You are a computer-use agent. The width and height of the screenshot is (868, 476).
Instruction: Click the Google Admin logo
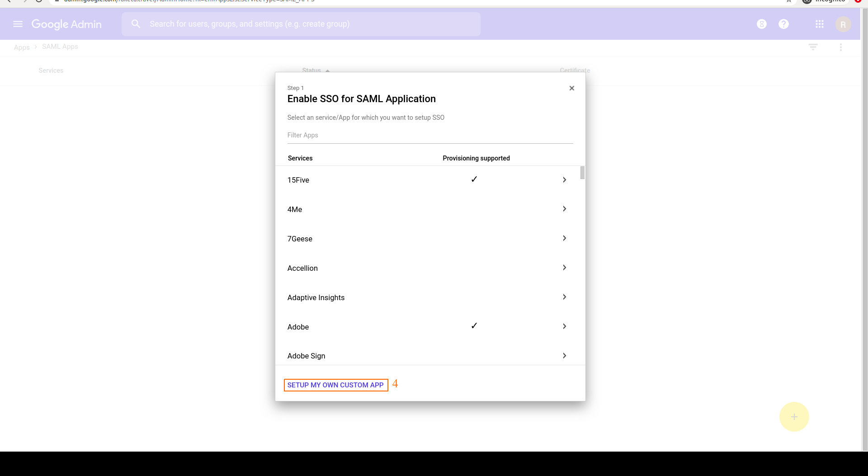coord(66,24)
